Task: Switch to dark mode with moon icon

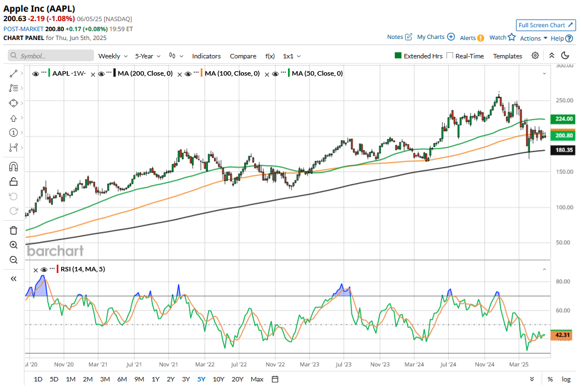Action: coord(565,56)
